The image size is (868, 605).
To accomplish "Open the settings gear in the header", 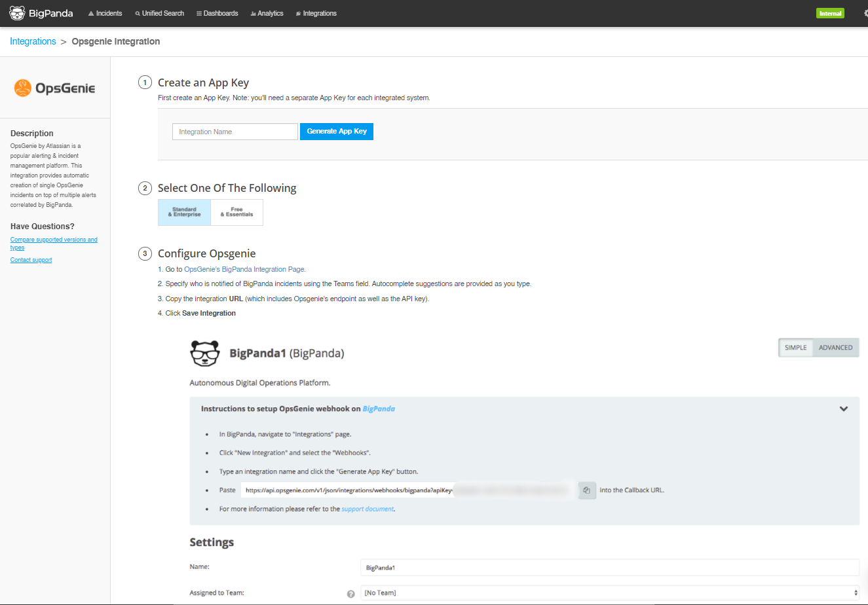I will [x=865, y=13].
